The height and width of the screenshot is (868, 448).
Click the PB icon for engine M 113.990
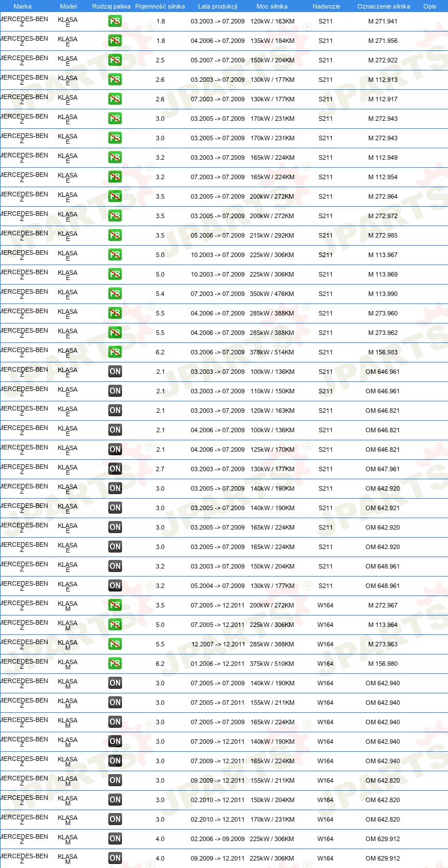tap(115, 294)
